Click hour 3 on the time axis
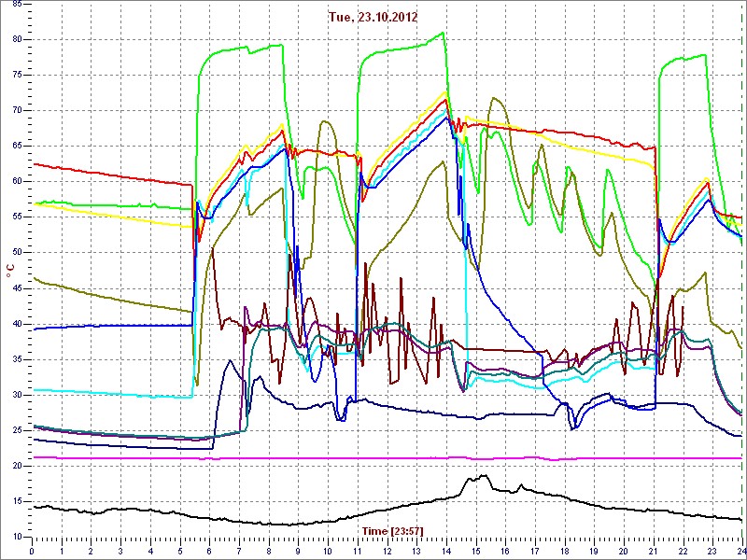Image resolution: width=747 pixels, height=560 pixels. click(x=120, y=552)
